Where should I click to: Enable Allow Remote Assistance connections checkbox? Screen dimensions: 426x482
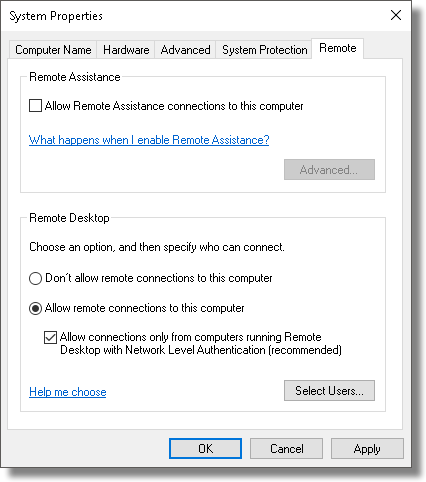[35, 106]
